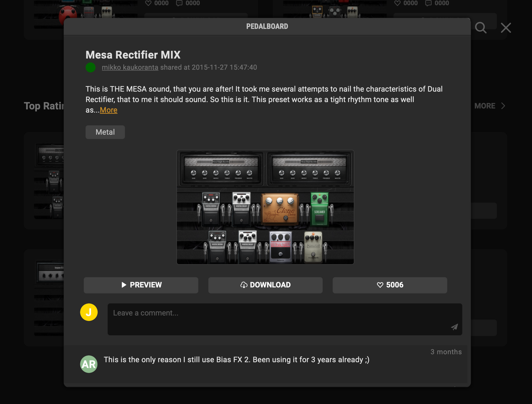Viewport: 532px width, 404px height.
Task: Click the Mesa Single Rectifier amp head
Action: coord(221,169)
